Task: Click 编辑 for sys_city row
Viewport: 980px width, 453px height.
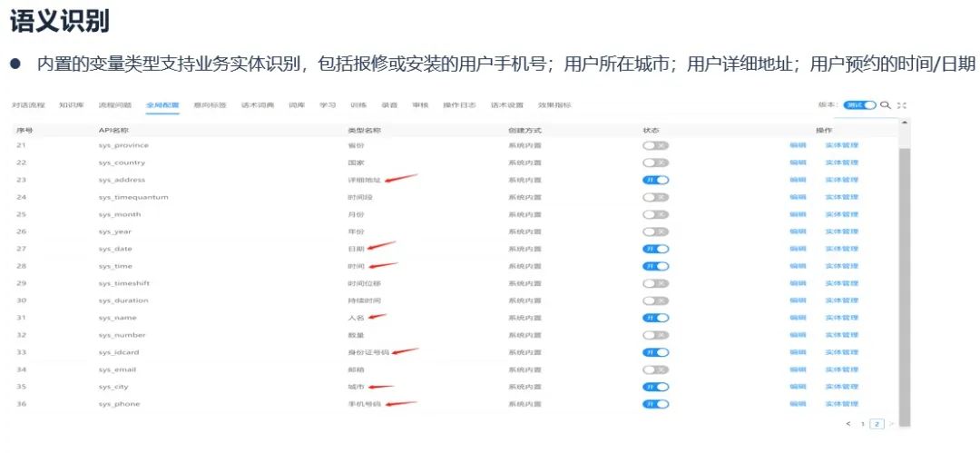Action: 799,387
